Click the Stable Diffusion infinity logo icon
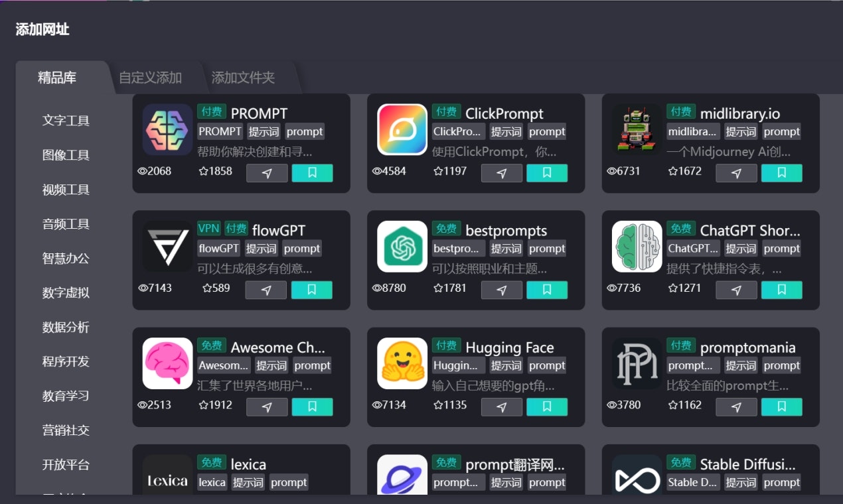Screen dimensions: 843x504 (637, 475)
